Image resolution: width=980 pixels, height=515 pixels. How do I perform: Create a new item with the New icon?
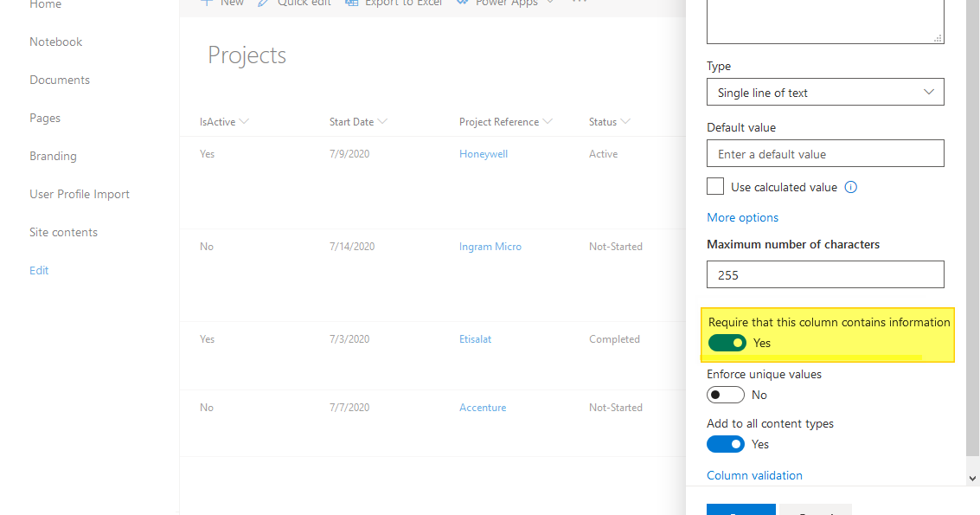[206, 3]
